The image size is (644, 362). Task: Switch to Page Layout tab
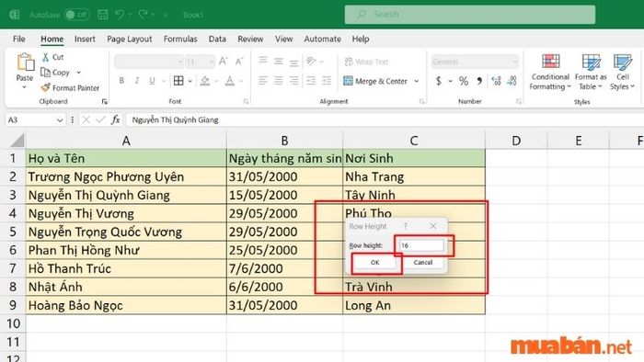point(130,39)
